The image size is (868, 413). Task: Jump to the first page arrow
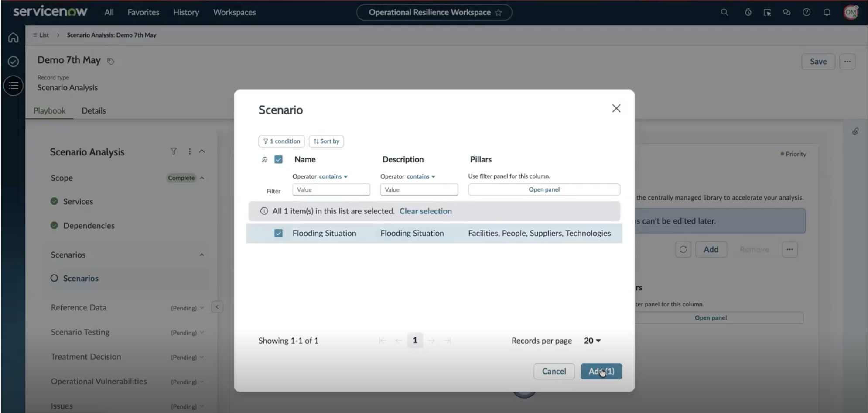pos(383,341)
